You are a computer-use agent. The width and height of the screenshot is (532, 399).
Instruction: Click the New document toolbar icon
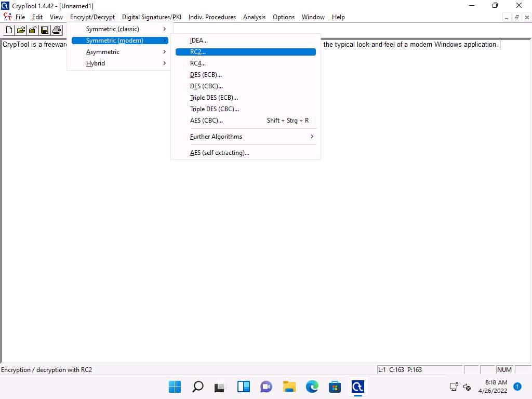[x=9, y=30]
